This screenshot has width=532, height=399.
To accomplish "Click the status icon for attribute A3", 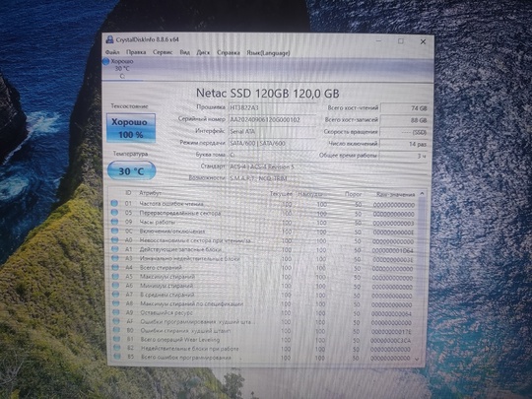I will (115, 258).
